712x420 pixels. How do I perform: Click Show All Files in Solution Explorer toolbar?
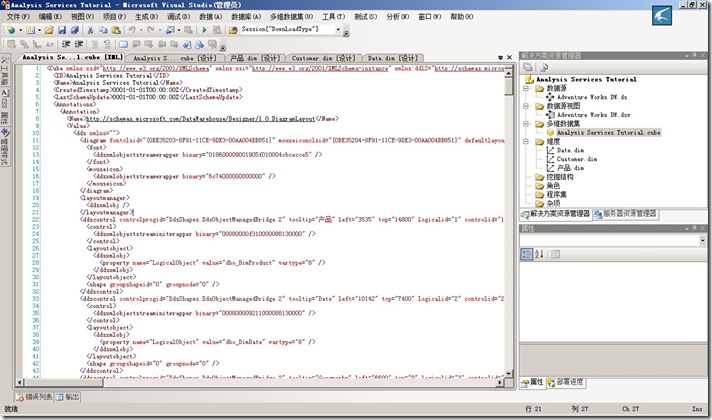click(x=544, y=67)
